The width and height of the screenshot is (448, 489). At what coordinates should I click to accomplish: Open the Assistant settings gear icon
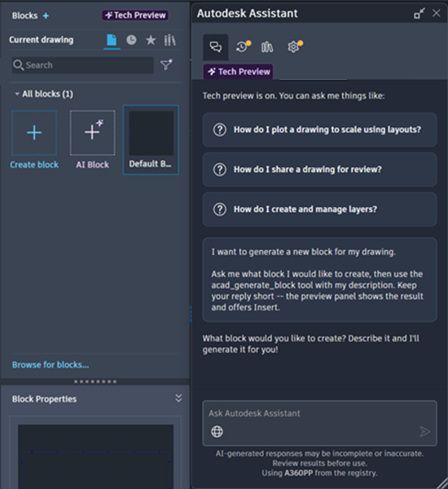[x=294, y=46]
